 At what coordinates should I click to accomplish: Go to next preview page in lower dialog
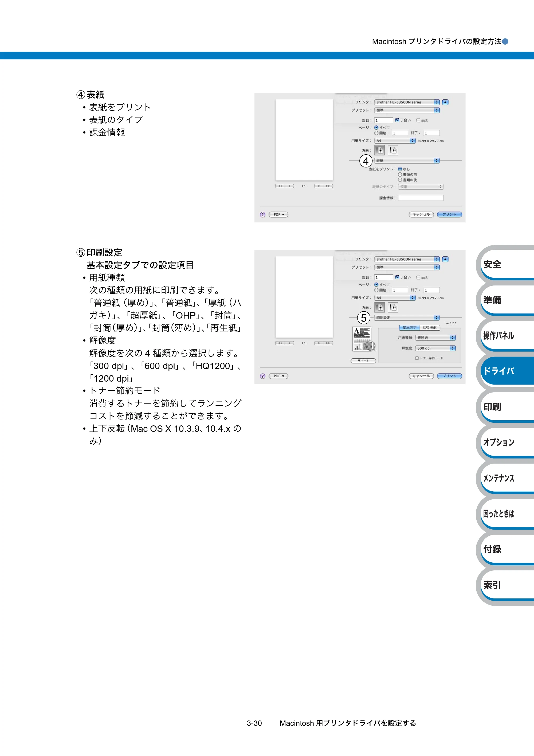(x=319, y=343)
